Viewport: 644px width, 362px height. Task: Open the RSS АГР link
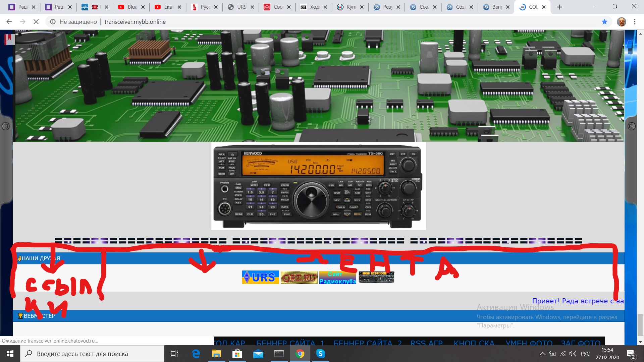tap(426, 343)
